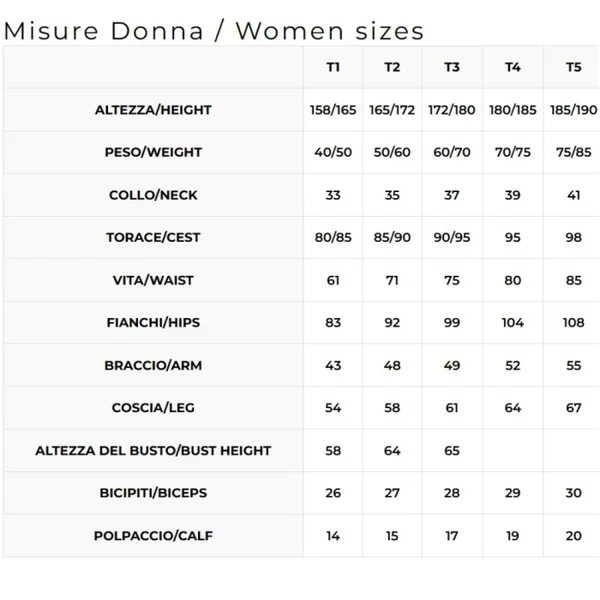Click the TORACE/CEST row label
The image size is (600, 600).
[x=154, y=238]
